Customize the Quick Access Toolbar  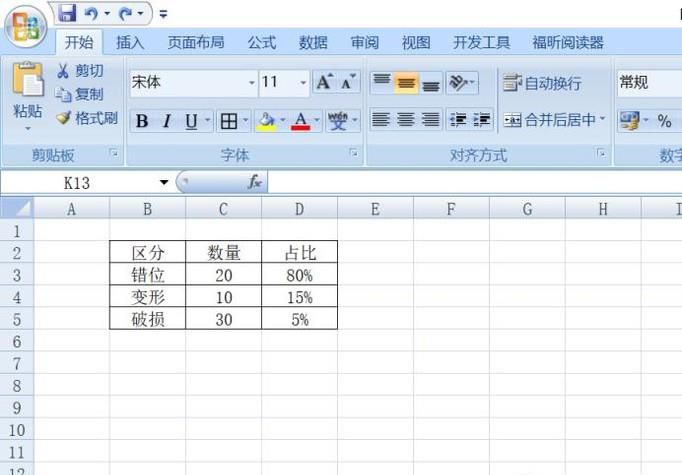[x=164, y=14]
